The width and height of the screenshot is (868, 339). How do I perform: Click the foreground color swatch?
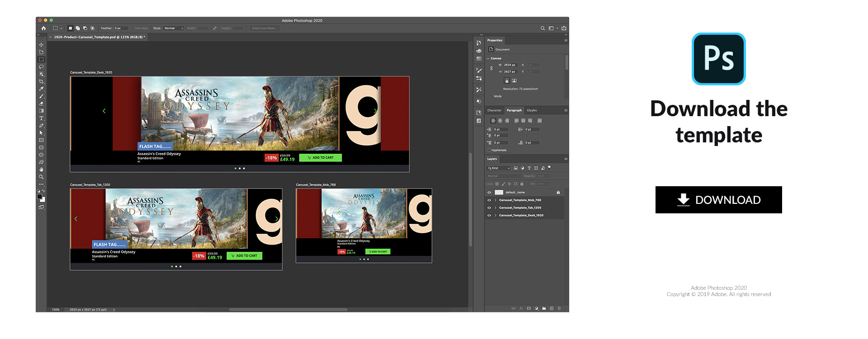click(40, 196)
